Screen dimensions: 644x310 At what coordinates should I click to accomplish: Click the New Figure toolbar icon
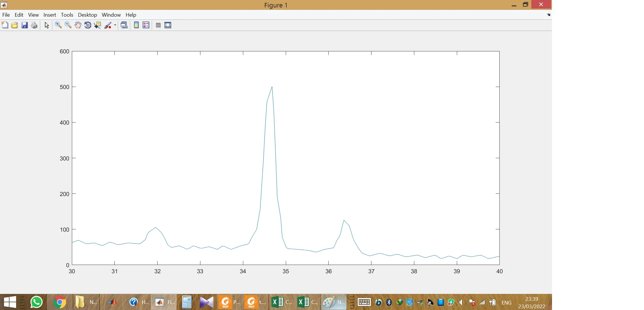pos(5,25)
